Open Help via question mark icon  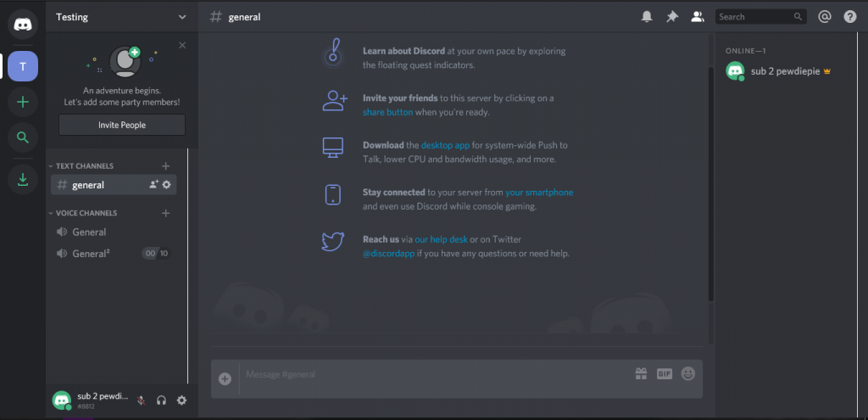(x=849, y=16)
